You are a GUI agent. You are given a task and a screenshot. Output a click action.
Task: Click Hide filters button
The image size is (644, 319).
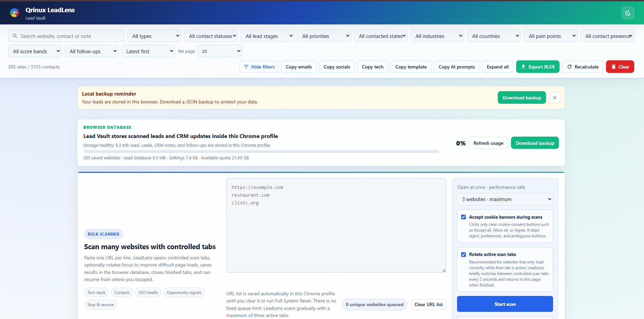point(259,67)
